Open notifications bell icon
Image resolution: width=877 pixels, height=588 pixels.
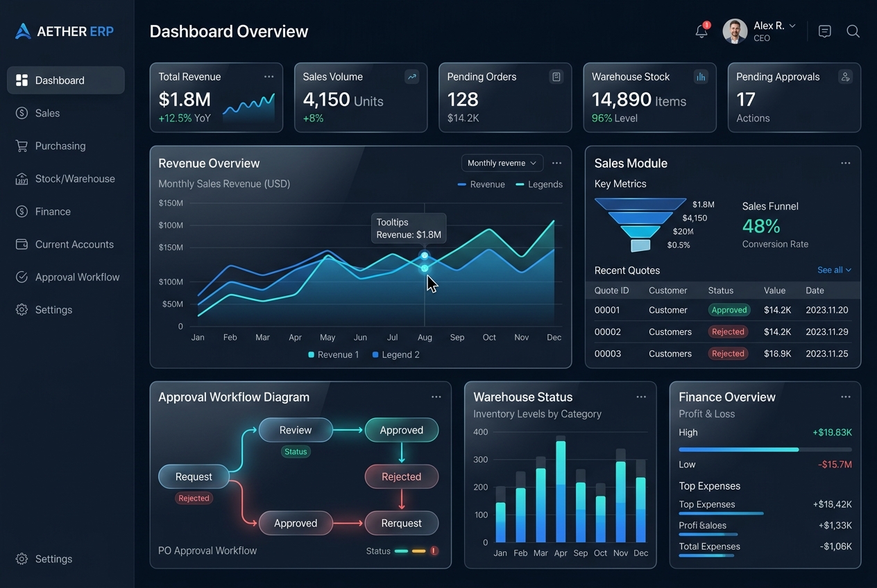pyautogui.click(x=701, y=31)
